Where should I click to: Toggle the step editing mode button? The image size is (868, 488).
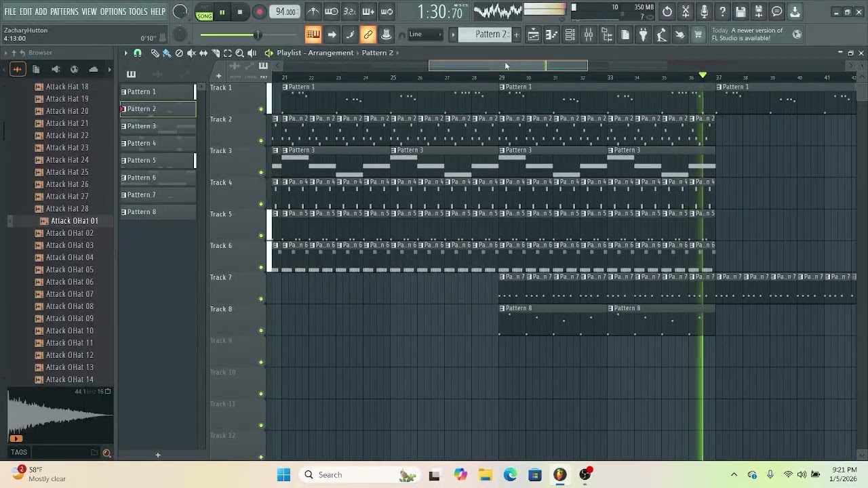tap(349, 35)
